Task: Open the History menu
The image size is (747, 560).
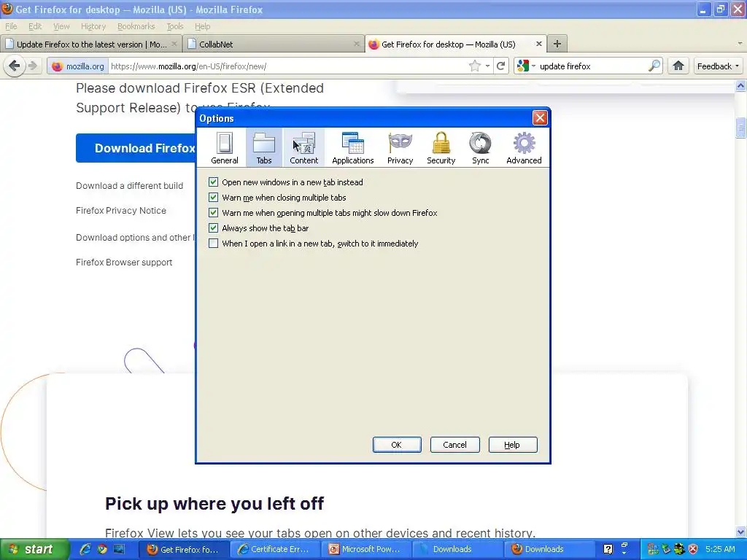Action: pyautogui.click(x=93, y=26)
